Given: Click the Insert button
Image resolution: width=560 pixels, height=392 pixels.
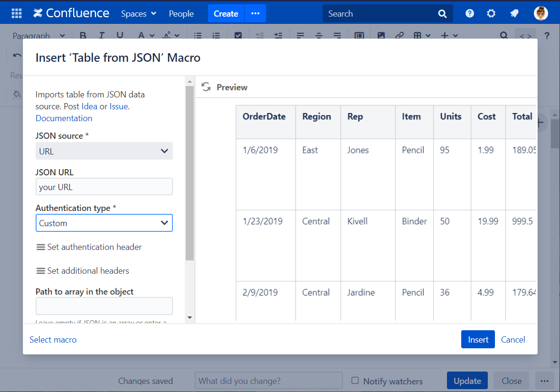Looking at the screenshot, I should [x=477, y=339].
